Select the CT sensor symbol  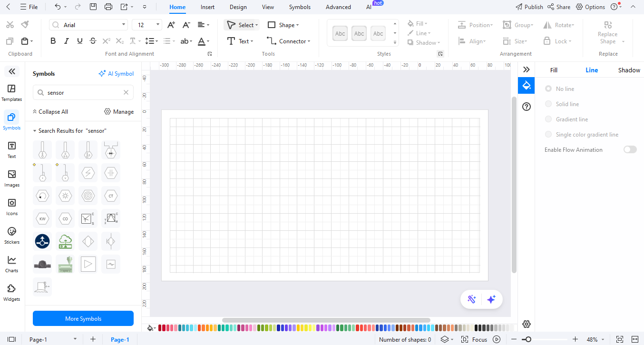111,196
